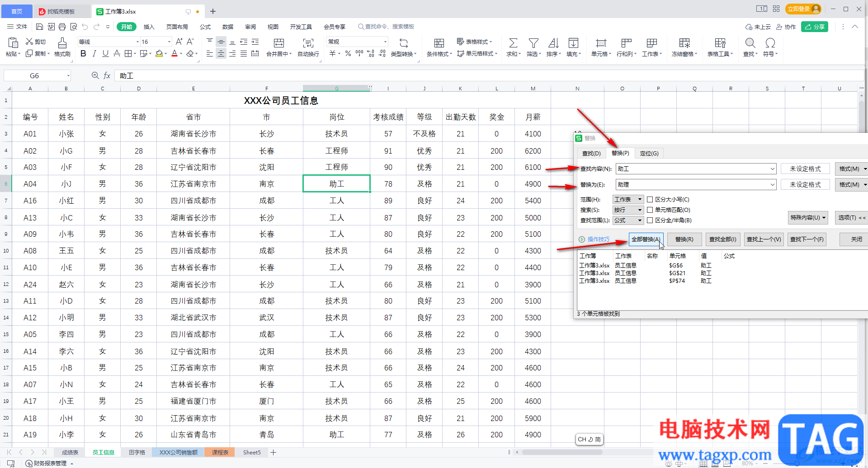Expand the Find What (查找内容) history dropdown
Screen dimensions: 868x468
[772, 169]
